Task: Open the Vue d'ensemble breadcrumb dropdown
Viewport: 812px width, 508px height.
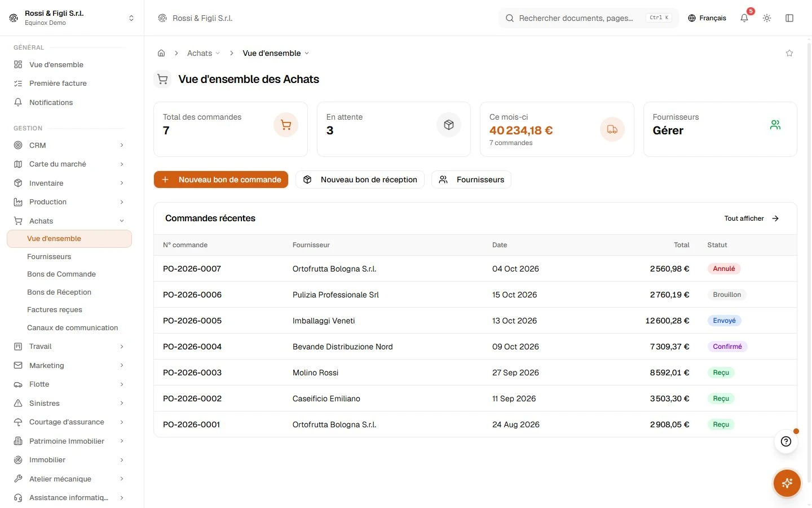Action: 276,53
